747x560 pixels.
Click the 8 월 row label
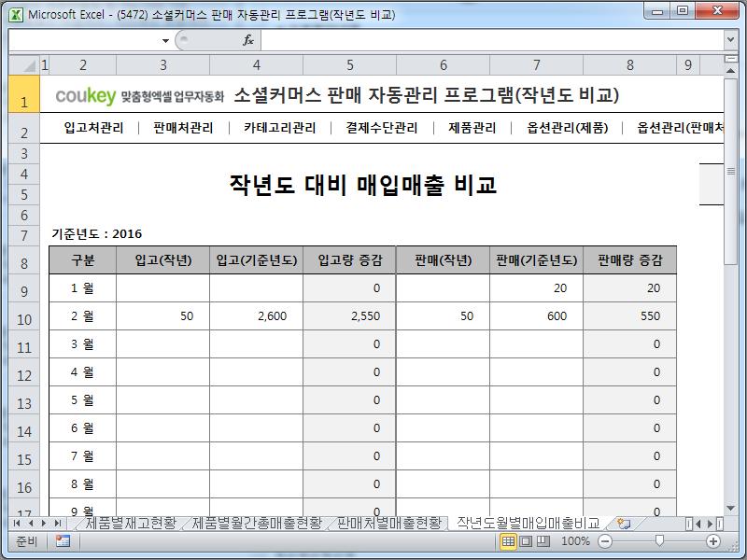point(83,484)
